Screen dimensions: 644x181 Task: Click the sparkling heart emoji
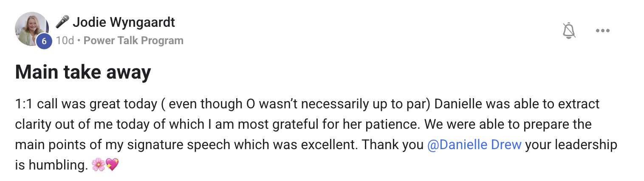pos(112,165)
